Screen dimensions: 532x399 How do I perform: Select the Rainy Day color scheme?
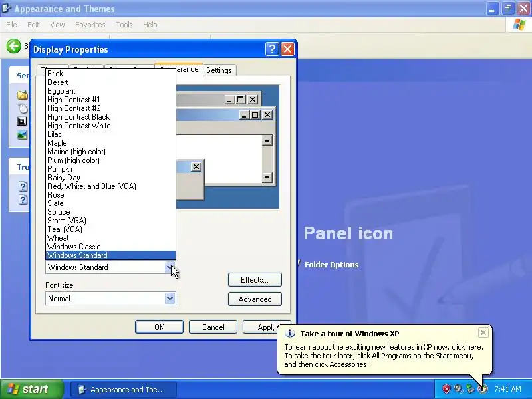(110, 178)
